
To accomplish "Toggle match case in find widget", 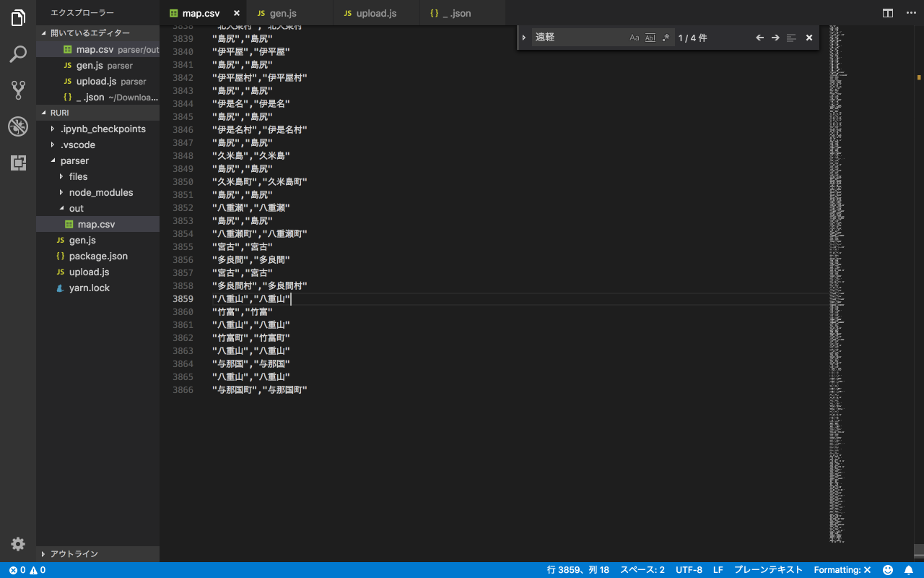I will tap(635, 38).
